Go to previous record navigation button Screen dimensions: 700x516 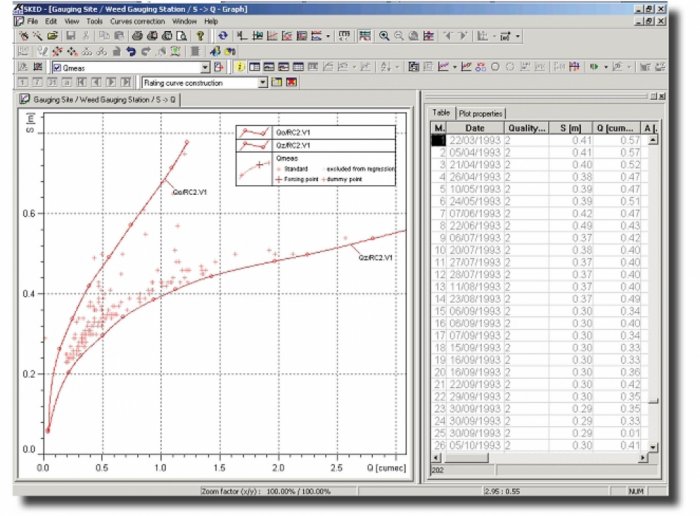(96, 82)
